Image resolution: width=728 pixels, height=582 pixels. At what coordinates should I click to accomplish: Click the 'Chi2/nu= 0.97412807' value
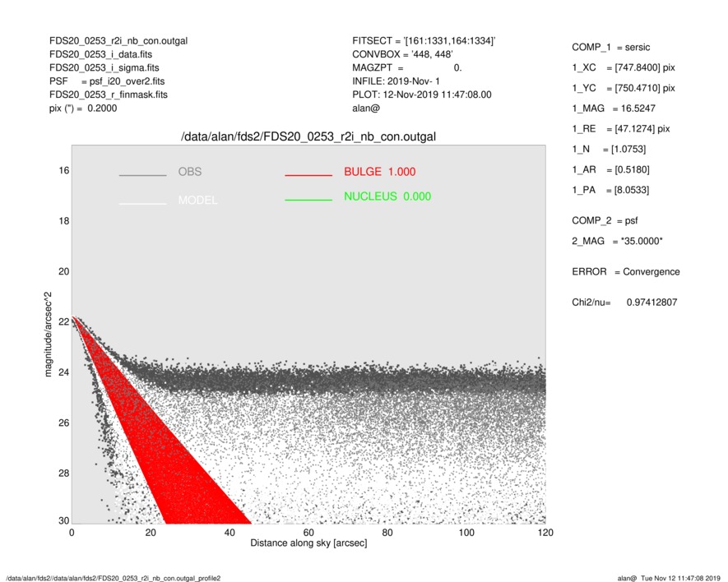point(624,303)
